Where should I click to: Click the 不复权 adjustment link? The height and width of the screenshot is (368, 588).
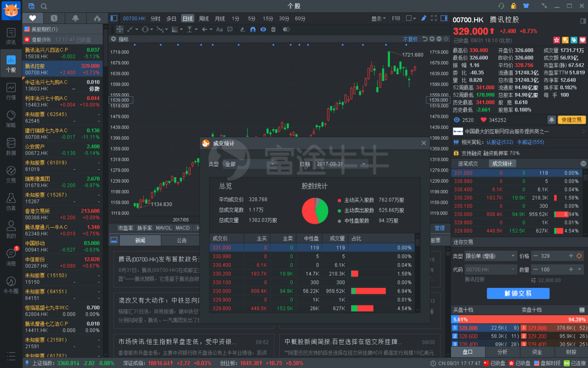coord(410,39)
